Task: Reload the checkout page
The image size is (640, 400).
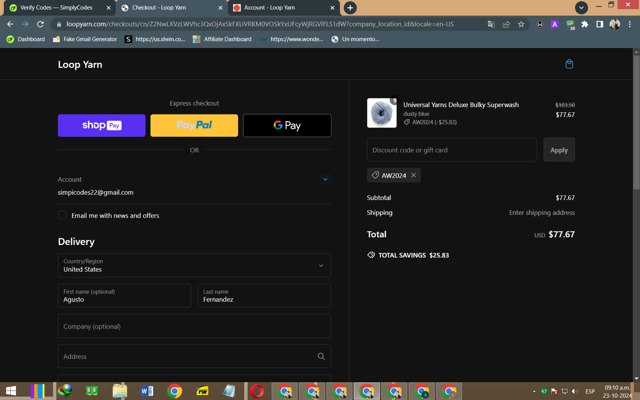Action: click(x=40, y=24)
